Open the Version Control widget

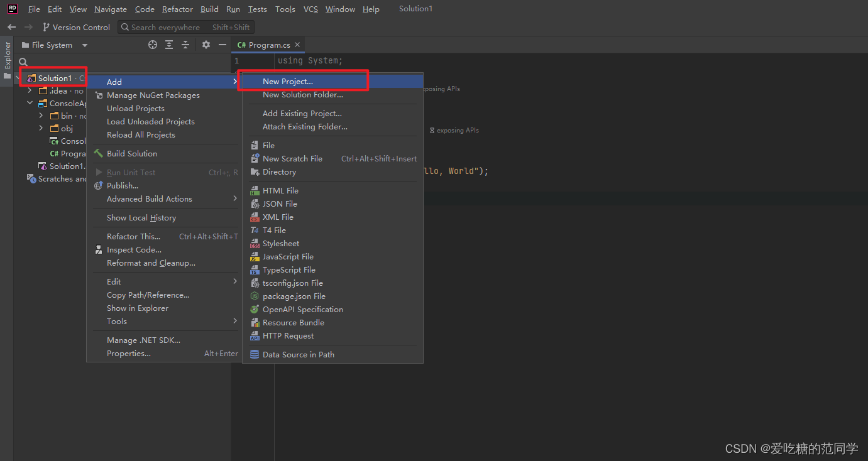[76, 27]
